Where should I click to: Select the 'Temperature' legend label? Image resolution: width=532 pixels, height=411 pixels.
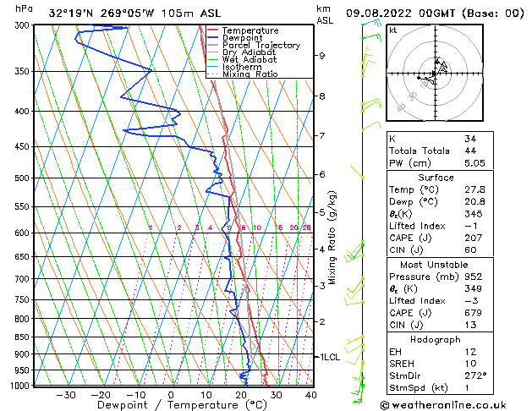point(250,30)
